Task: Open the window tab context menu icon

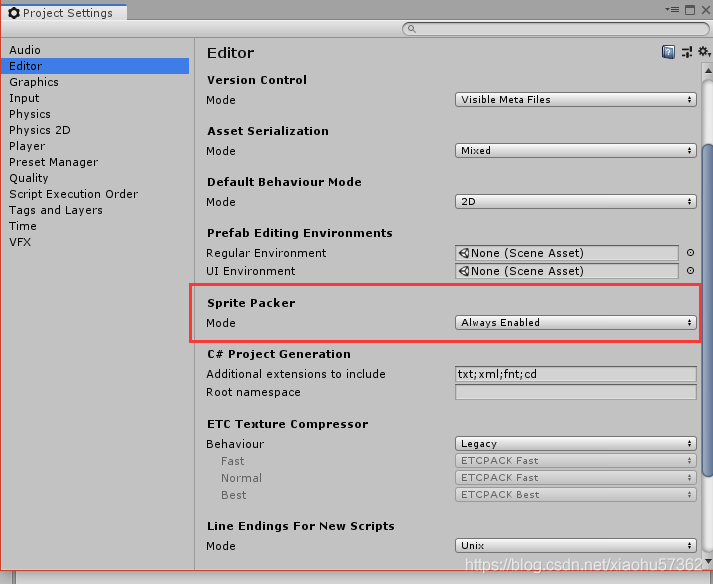Action: [x=672, y=10]
